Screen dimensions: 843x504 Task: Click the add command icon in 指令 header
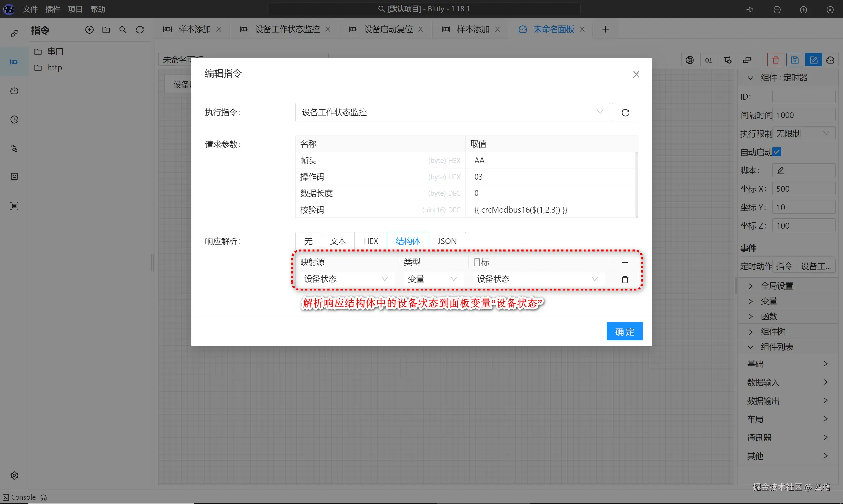(x=89, y=30)
